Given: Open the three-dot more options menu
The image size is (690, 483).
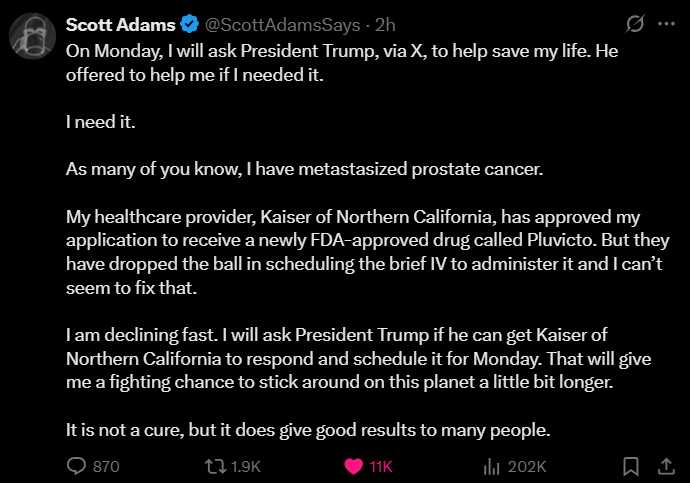Looking at the screenshot, I should 667,24.
